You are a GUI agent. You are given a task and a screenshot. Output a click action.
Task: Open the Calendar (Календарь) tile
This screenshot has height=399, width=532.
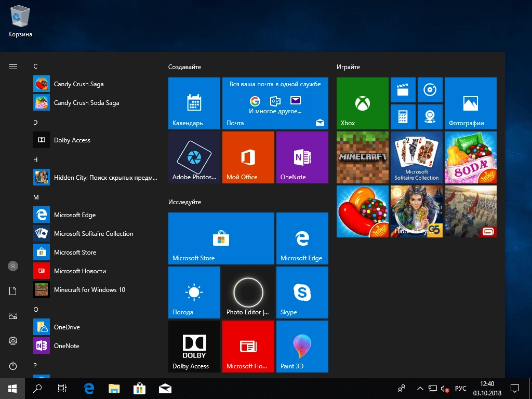coord(194,103)
